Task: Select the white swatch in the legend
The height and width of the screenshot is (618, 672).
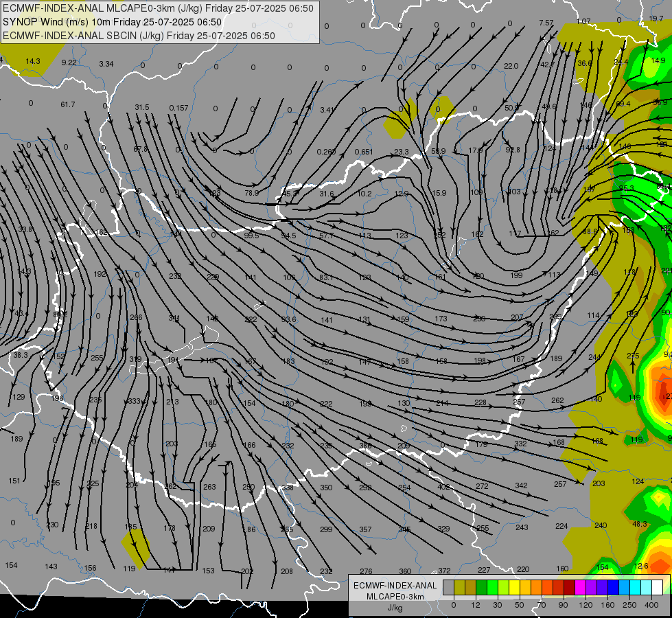Action: [x=657, y=588]
